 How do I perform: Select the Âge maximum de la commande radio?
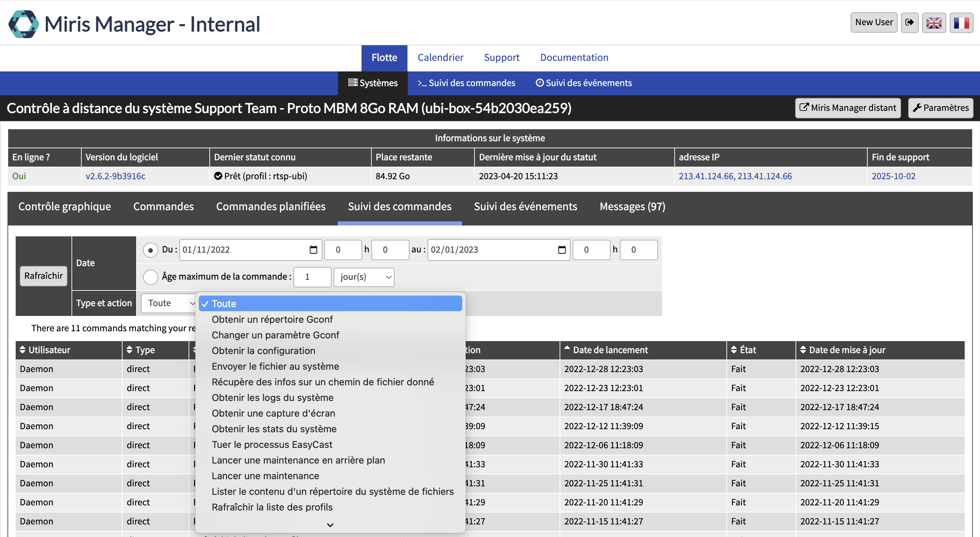click(x=151, y=277)
